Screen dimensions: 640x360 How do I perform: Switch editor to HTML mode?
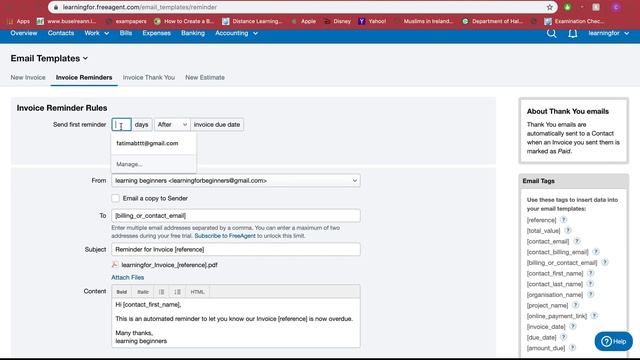tap(198, 292)
